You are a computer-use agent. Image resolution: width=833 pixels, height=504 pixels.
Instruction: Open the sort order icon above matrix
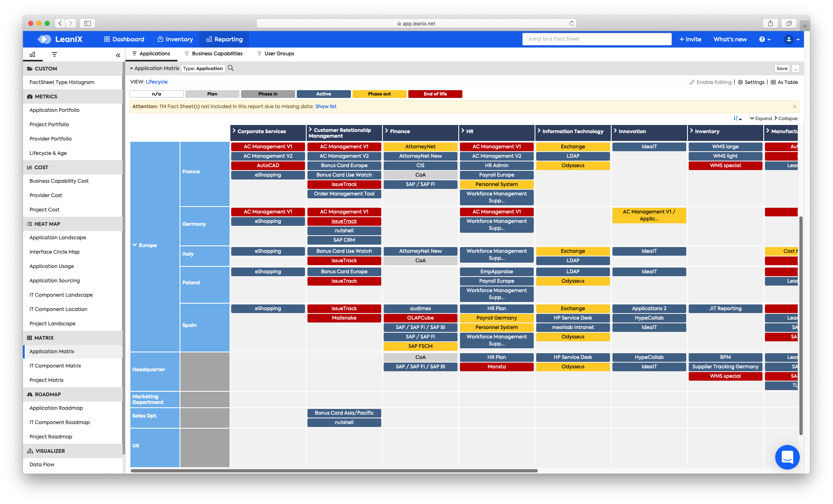click(737, 118)
